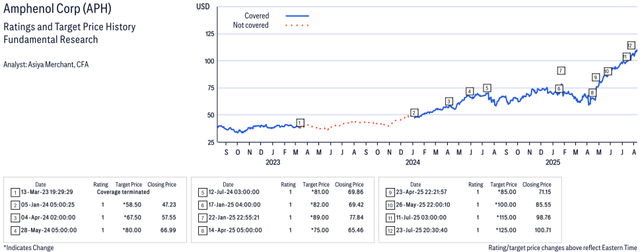Click the '*Indicates Change' footnote

[x=28, y=247]
